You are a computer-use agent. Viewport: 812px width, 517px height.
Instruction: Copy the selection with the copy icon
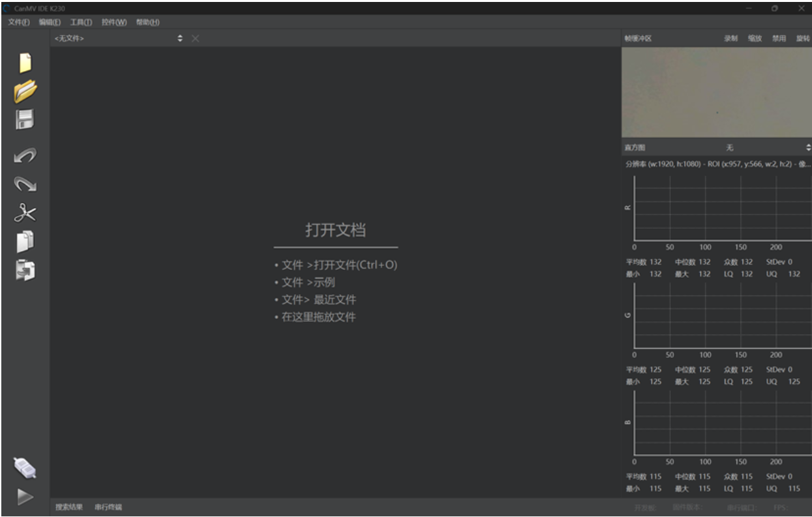[x=25, y=241]
